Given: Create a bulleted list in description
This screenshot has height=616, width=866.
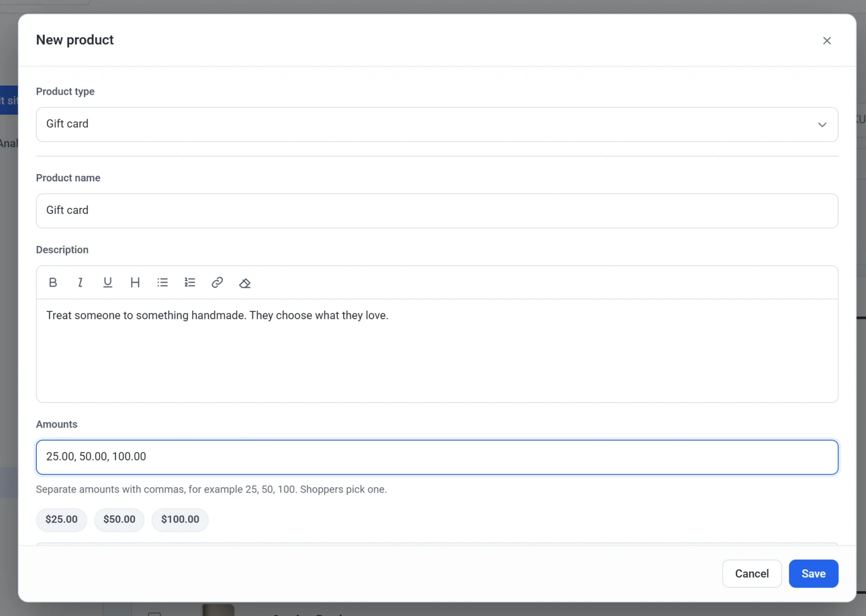Looking at the screenshot, I should pyautogui.click(x=162, y=283).
